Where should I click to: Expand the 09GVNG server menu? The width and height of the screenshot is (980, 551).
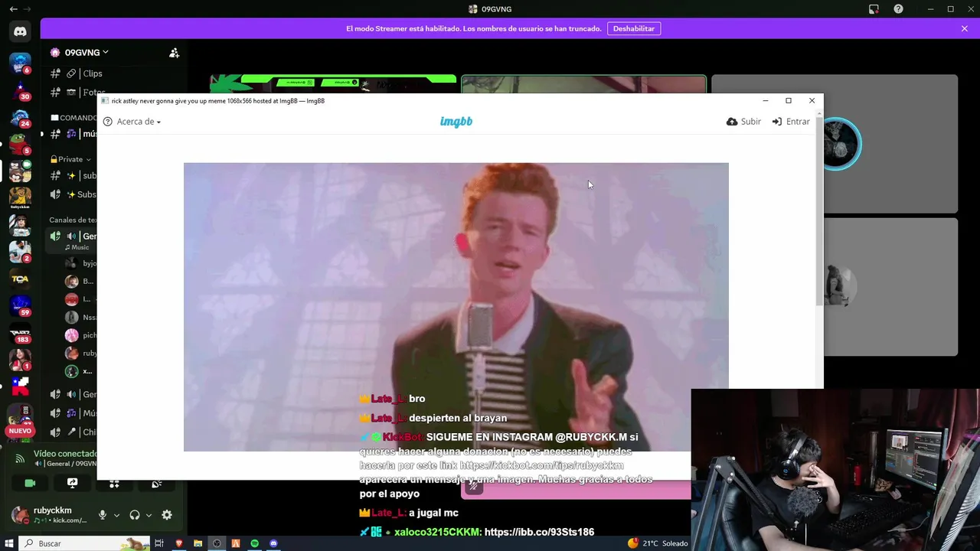click(x=87, y=53)
